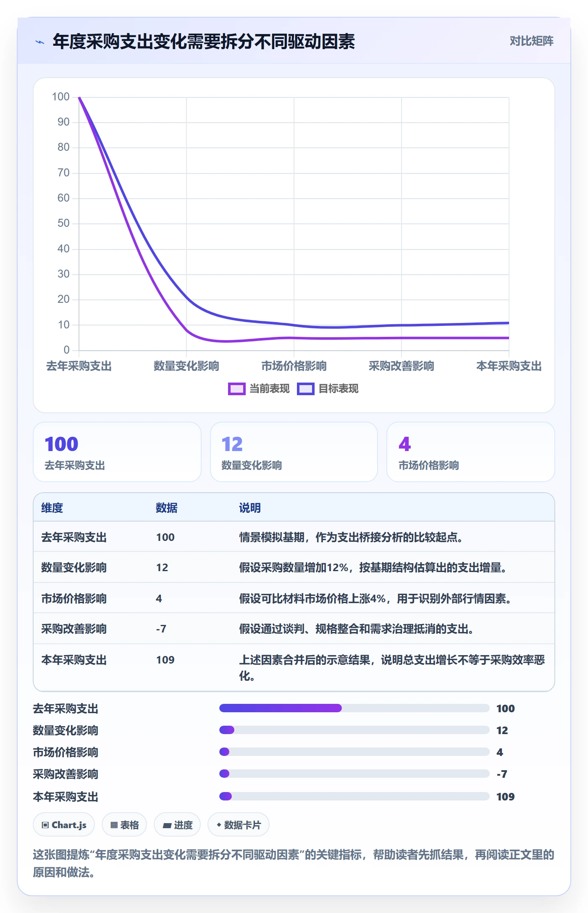Click the description starting with 假设可比材料市场价格
The width and height of the screenshot is (588, 913).
(x=375, y=598)
